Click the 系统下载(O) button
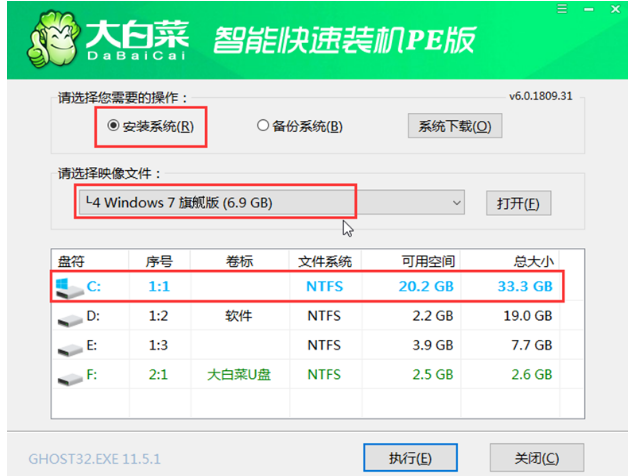The width and height of the screenshot is (631, 476). pos(455,126)
